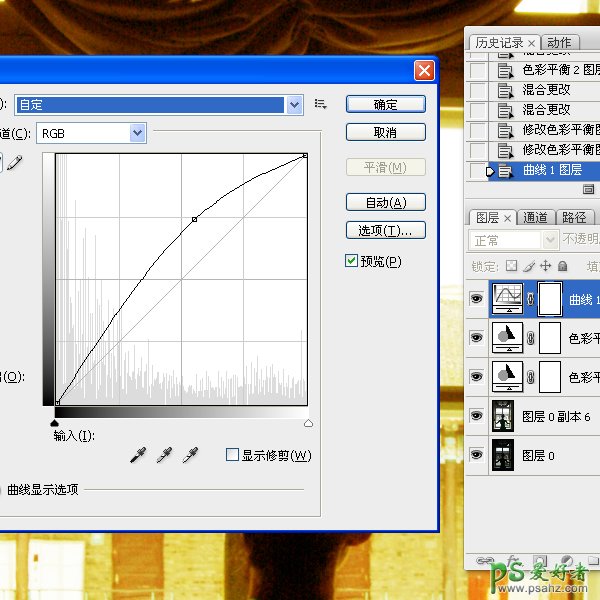
Task: Switch to the 动作 (Actions) tab
Action: tap(560, 42)
